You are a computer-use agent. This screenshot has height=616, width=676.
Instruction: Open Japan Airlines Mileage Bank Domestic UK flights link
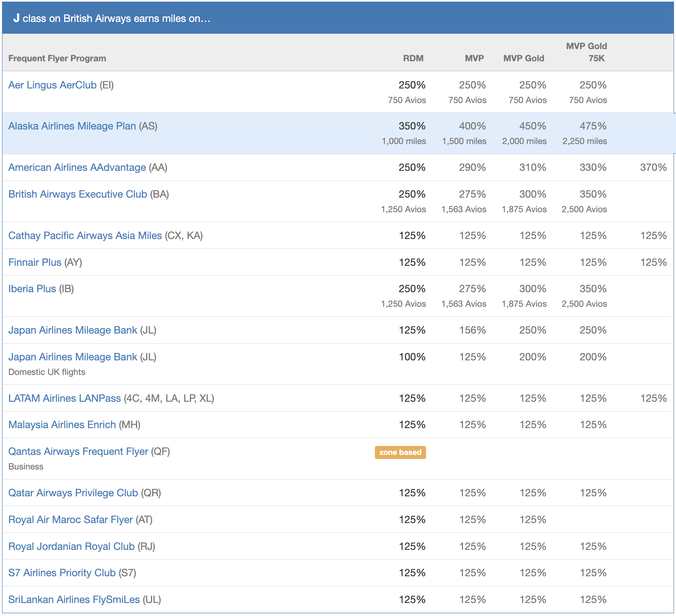click(x=73, y=357)
